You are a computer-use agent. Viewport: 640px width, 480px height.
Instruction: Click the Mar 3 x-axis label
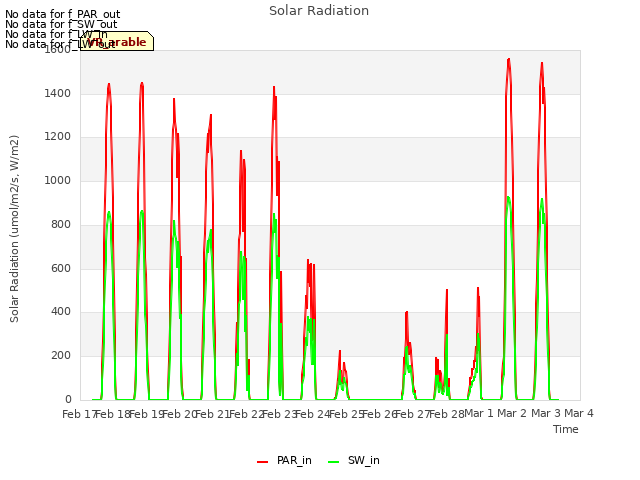545,413
